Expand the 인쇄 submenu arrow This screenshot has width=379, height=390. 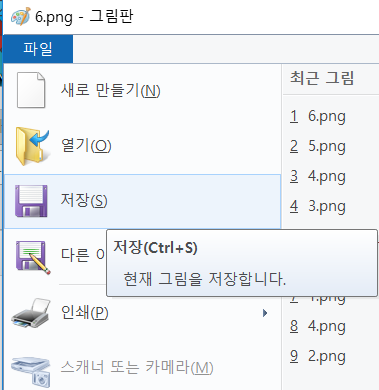click(x=265, y=313)
